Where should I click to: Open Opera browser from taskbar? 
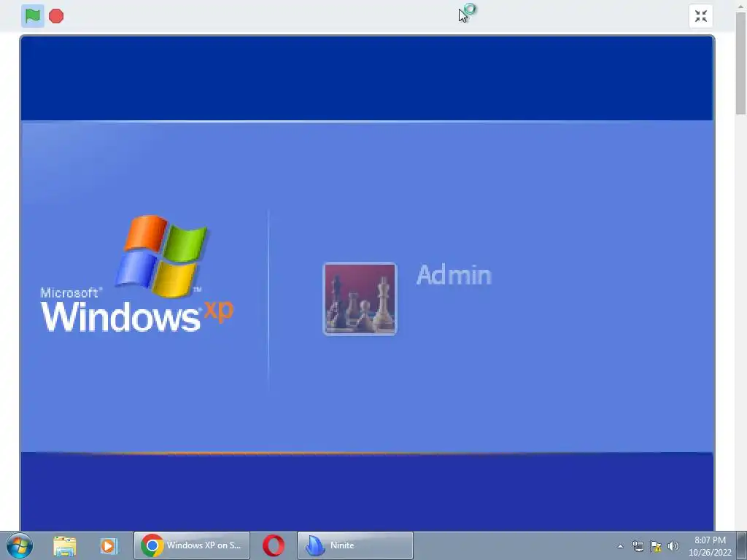tap(274, 545)
